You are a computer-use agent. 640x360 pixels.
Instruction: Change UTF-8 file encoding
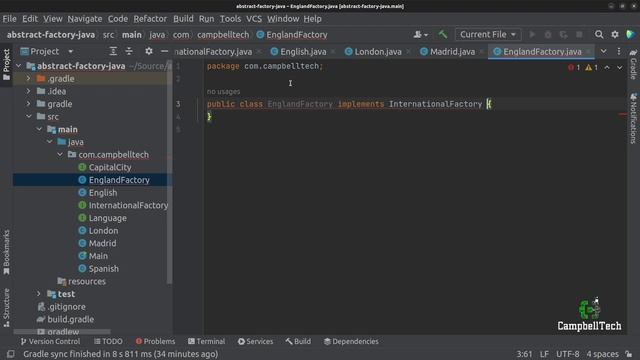click(x=567, y=354)
